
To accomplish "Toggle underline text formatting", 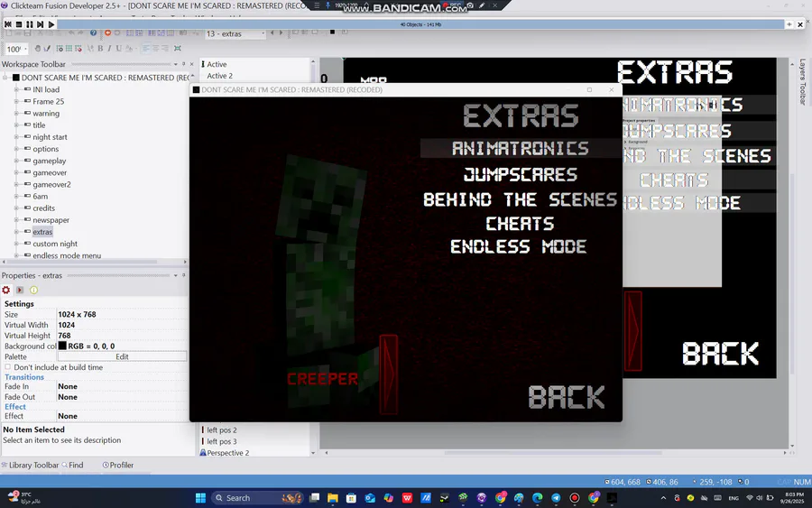I will point(118,49).
